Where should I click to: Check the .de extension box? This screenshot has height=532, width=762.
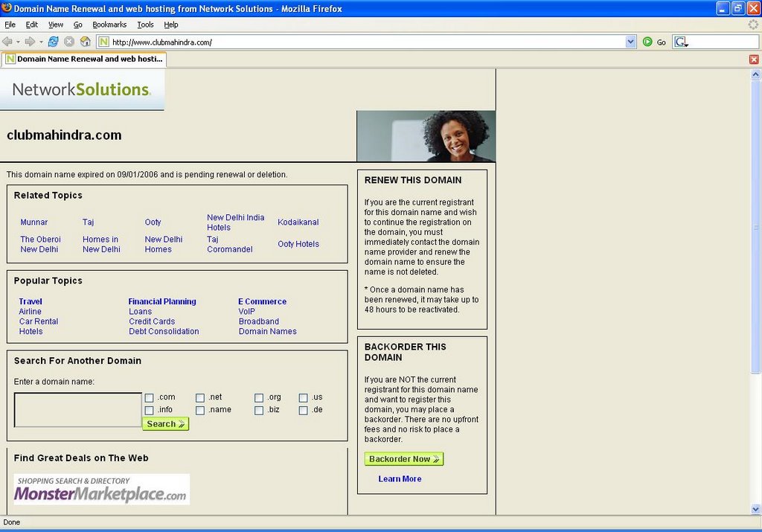coord(304,411)
